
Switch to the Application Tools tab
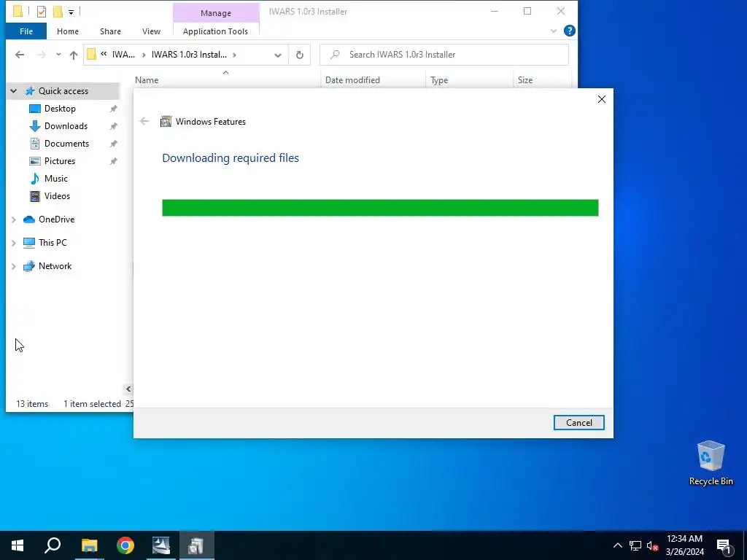[x=215, y=31]
